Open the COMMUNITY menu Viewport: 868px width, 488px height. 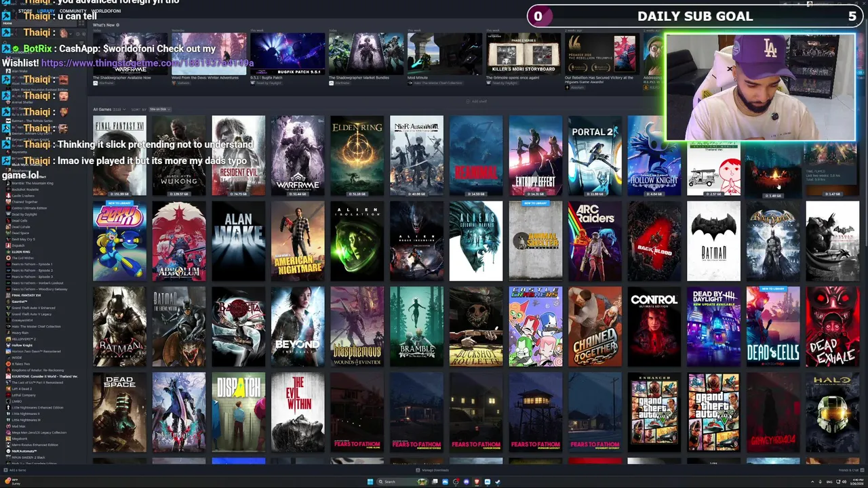tap(73, 11)
